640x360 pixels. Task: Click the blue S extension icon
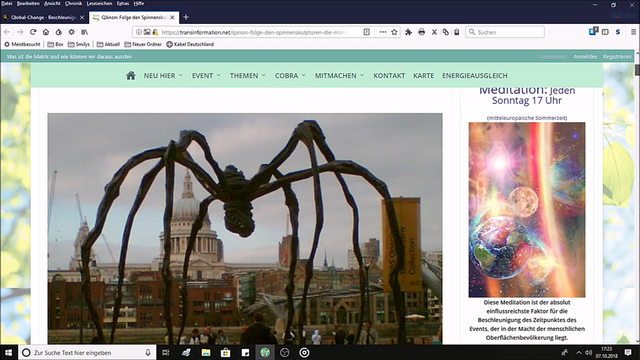tap(618, 32)
